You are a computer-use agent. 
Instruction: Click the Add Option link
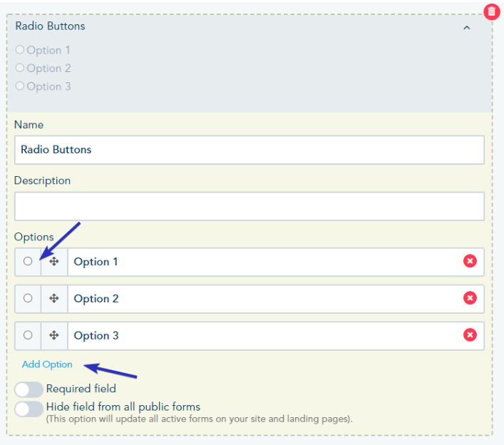tap(47, 364)
